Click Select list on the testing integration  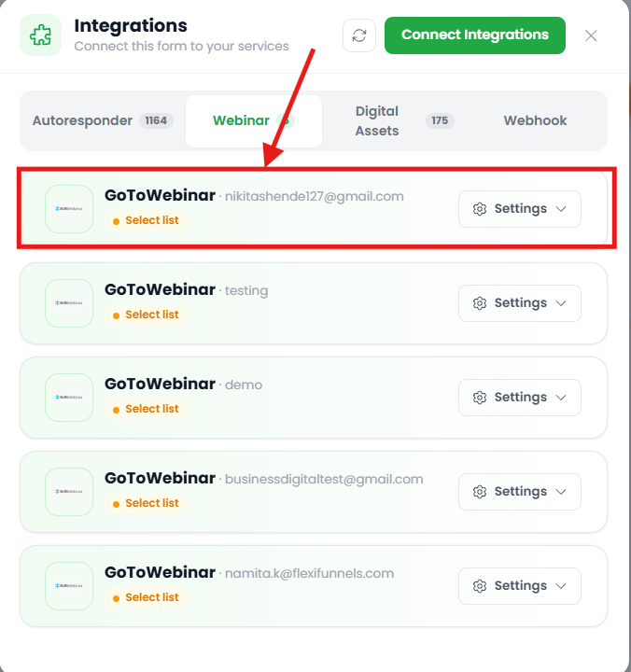click(146, 315)
